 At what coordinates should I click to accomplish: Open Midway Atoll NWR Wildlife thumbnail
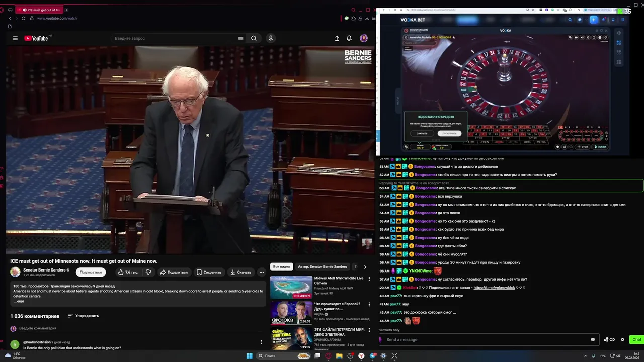[291, 287]
